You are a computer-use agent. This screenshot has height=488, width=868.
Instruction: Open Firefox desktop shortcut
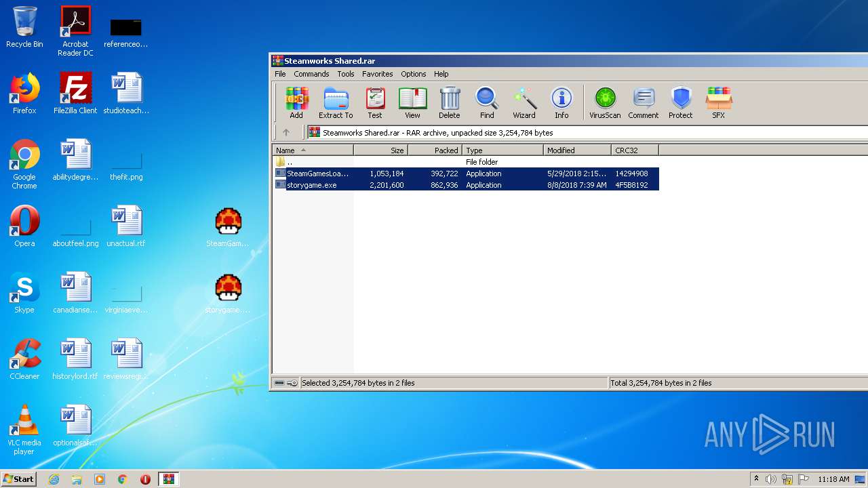click(24, 94)
